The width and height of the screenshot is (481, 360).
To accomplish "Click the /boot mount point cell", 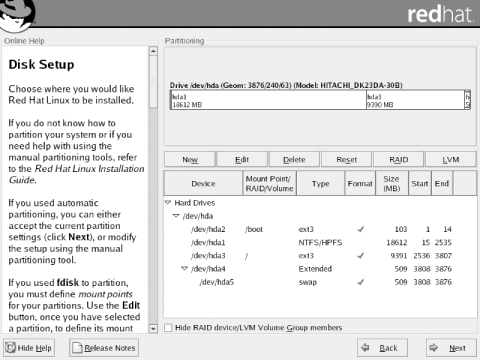I will pos(254,229).
